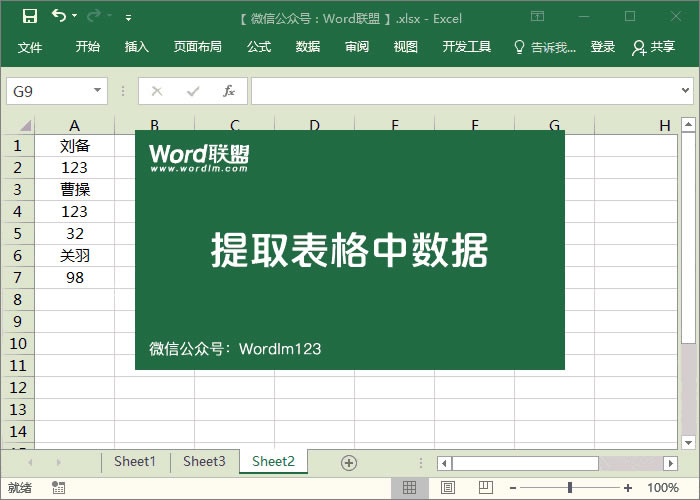Select the Sheet2 tab
700x500 pixels.
coord(273,461)
